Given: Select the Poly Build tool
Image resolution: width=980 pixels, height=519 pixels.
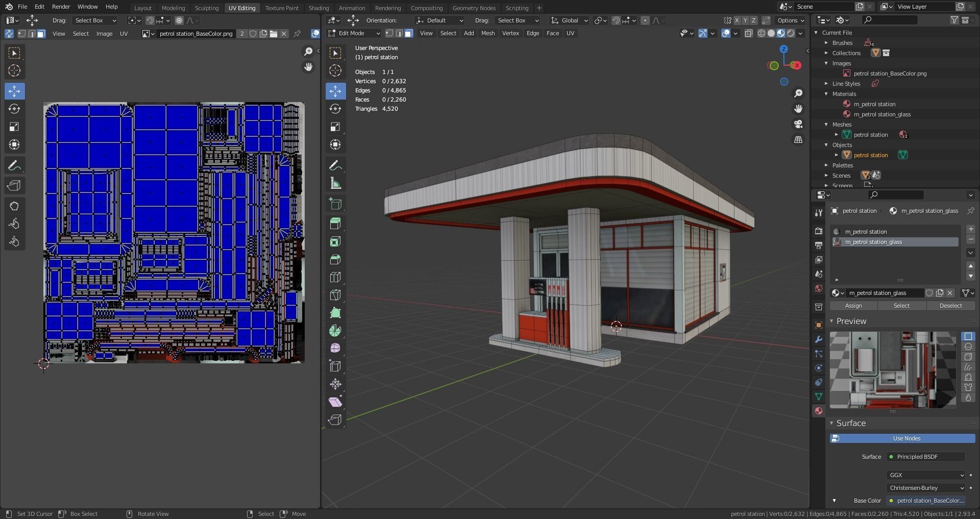Looking at the screenshot, I should point(335,313).
